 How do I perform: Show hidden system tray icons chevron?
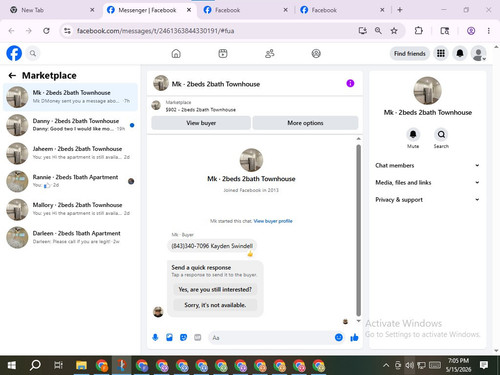coord(386,365)
